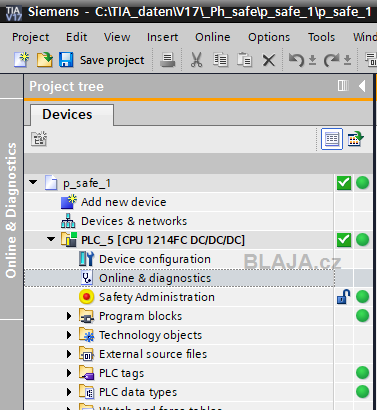This screenshot has width=377, height=410.
Task: Toggle the project tree column view icon
Action: click(x=343, y=86)
